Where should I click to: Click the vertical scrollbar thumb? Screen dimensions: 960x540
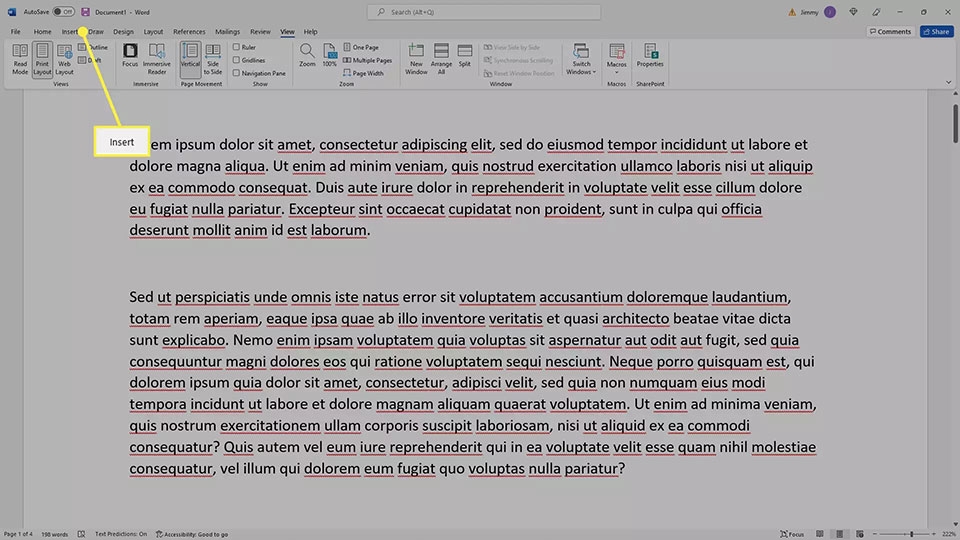pyautogui.click(x=955, y=124)
